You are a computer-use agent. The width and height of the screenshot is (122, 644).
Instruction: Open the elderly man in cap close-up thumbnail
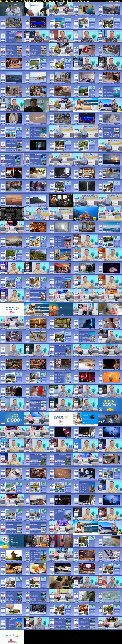click(x=36, y=105)
